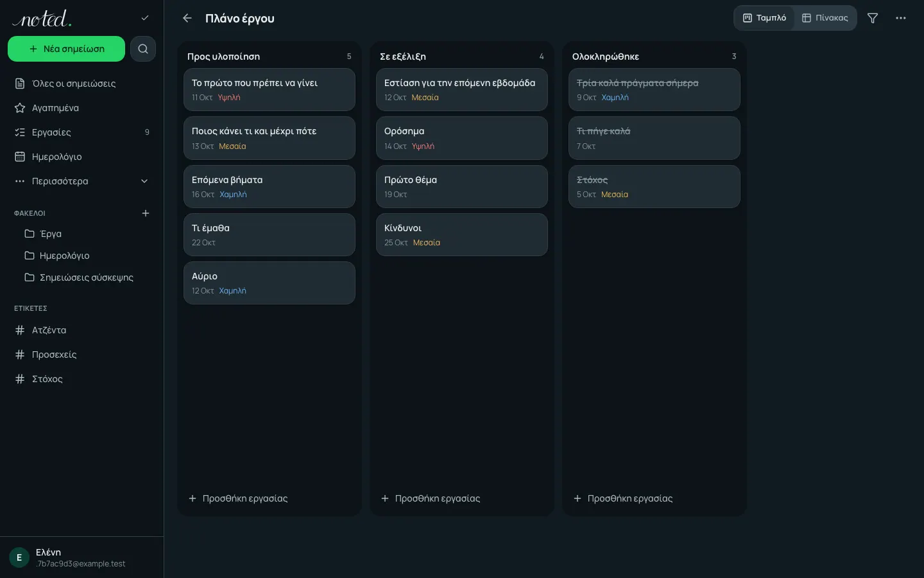Viewport: 924px width, 578px height.
Task: Open workspace dropdown chevron beside noted logo
Action: pyautogui.click(x=145, y=18)
